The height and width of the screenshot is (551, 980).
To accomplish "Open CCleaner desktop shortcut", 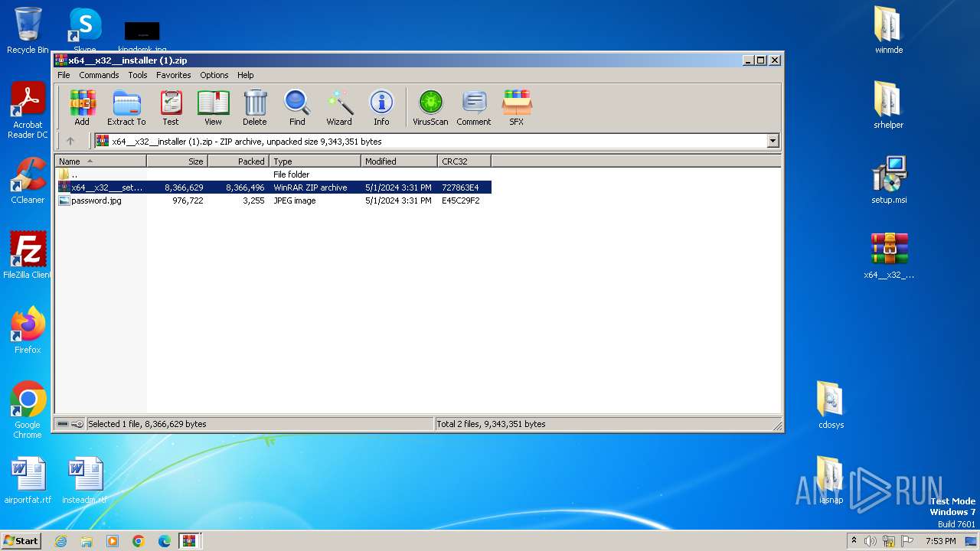I will [28, 181].
